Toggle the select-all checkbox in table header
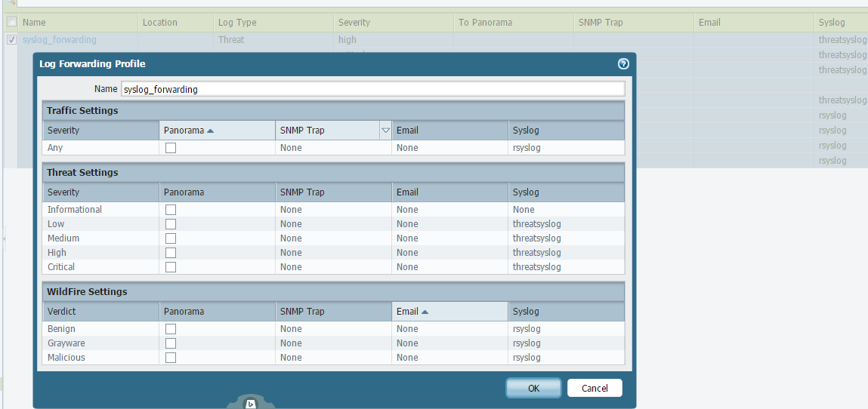This screenshot has height=409, width=868. tap(11, 23)
